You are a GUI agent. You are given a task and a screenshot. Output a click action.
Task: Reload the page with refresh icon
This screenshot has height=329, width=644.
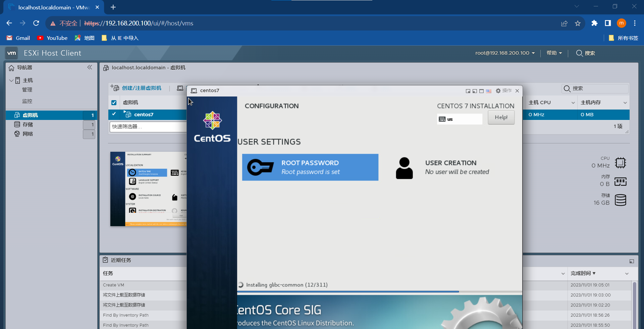click(36, 23)
